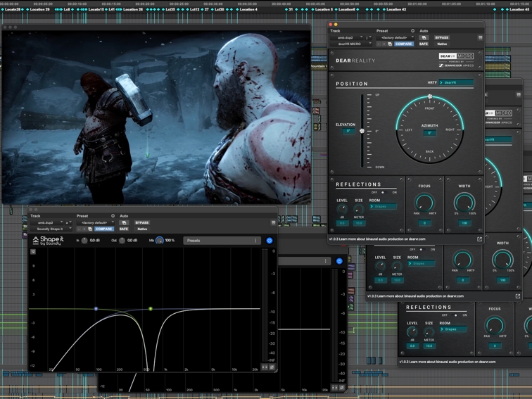Click Native button in dearVR window
This screenshot has width=532, height=399.
442,44
